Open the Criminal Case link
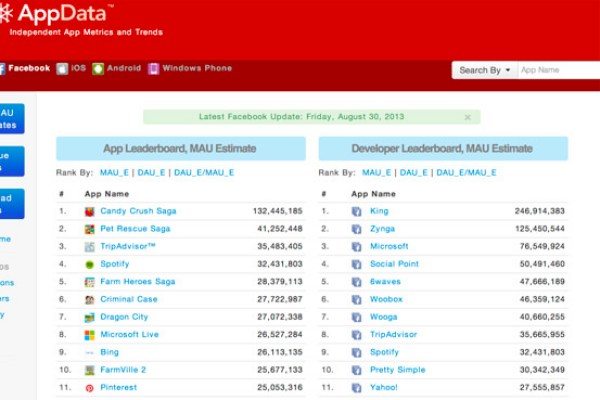600x400 pixels. (129, 299)
